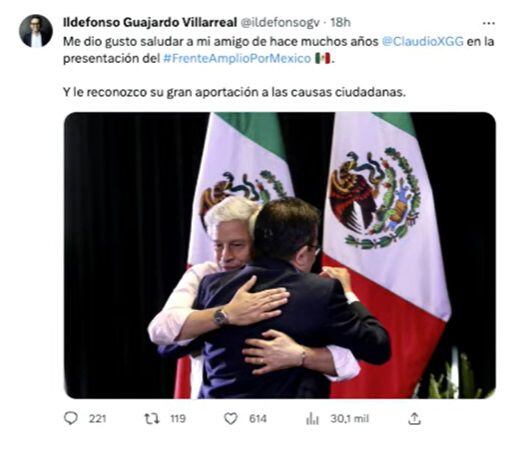Viewport: 530px width, 452px height.
Task: Click the tweet text about causas ciudadanas
Action: pyautogui.click(x=234, y=92)
